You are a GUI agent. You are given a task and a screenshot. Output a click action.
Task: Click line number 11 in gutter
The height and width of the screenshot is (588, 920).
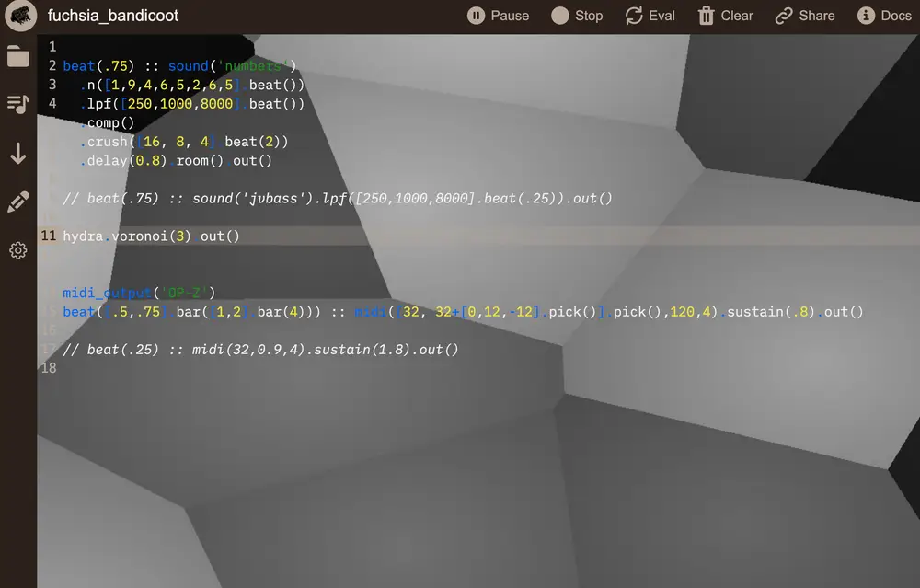coord(49,236)
